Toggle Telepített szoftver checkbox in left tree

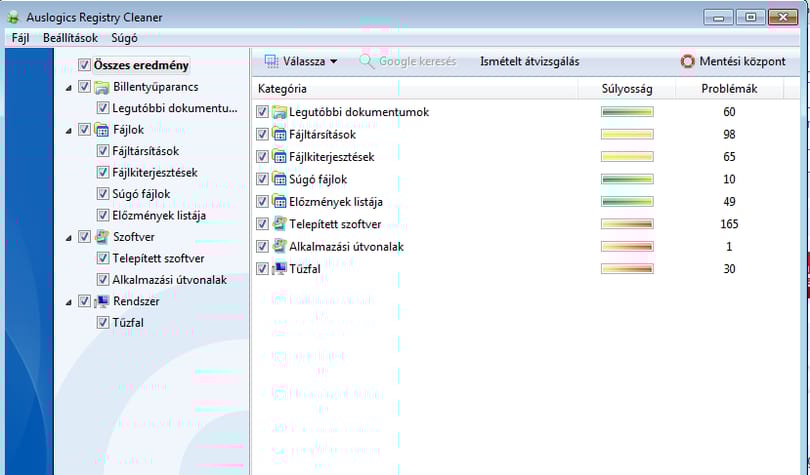tap(103, 258)
